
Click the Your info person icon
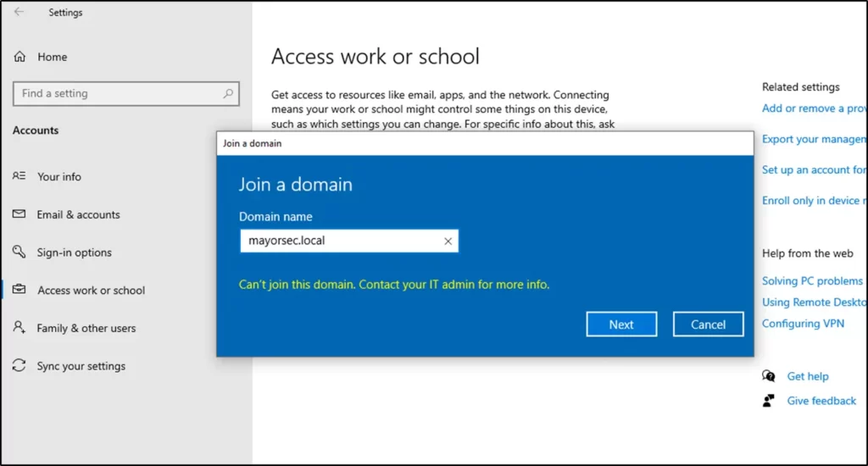[19, 177]
